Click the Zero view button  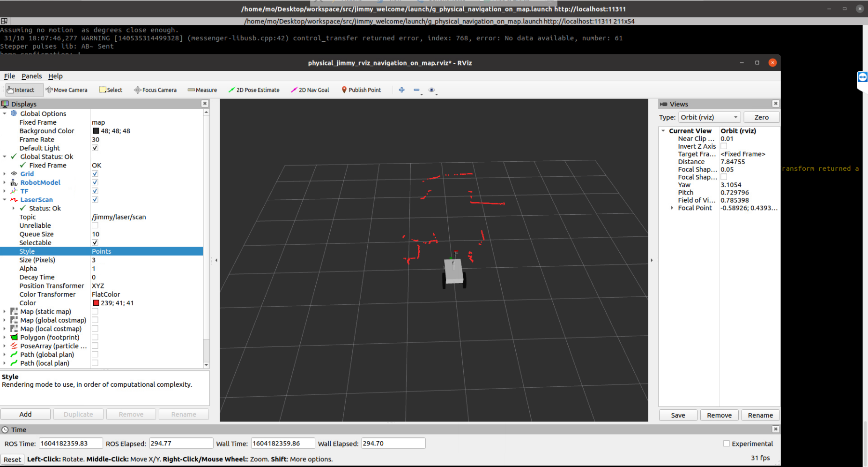[x=761, y=117]
